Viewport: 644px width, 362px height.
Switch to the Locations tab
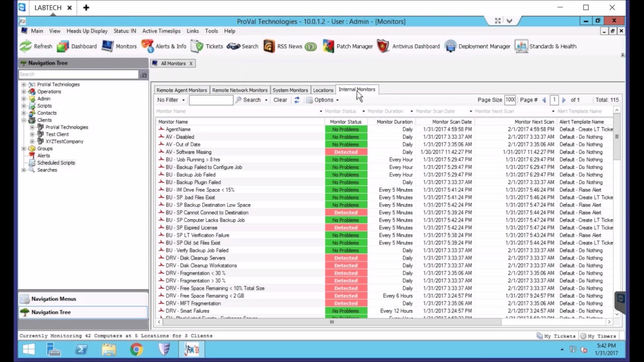[x=323, y=90]
